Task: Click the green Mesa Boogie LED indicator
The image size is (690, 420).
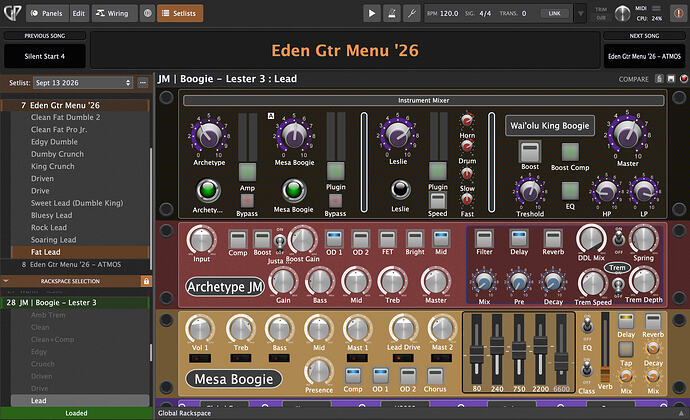Action: click(x=294, y=190)
